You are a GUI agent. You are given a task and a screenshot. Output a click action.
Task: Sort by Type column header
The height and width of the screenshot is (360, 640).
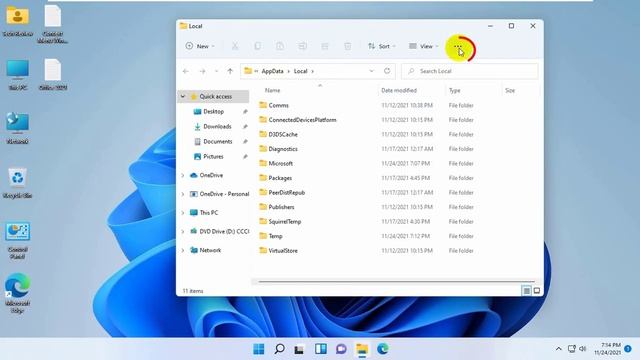455,90
